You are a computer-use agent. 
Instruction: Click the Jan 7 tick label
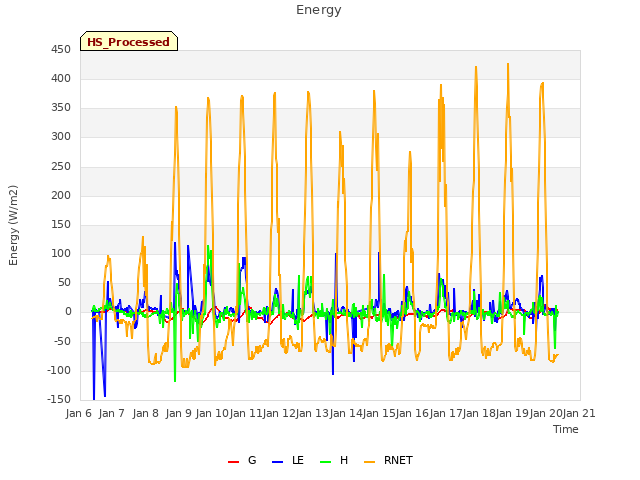112,413
